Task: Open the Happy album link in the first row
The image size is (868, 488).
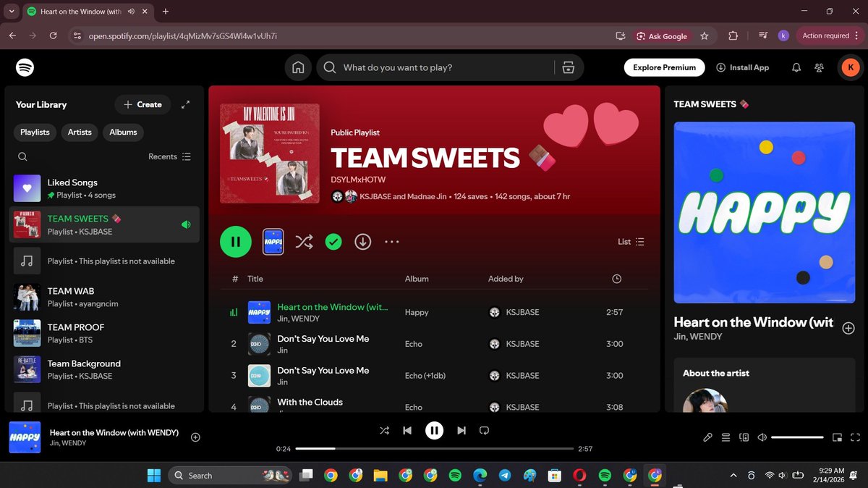Action: tap(417, 312)
